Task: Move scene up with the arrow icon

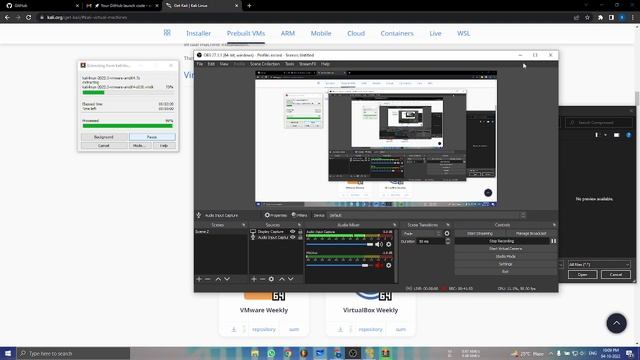Action: [x=218, y=279]
